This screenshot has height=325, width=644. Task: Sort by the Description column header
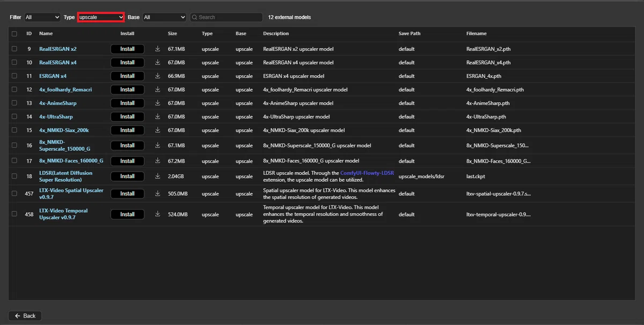coord(276,34)
